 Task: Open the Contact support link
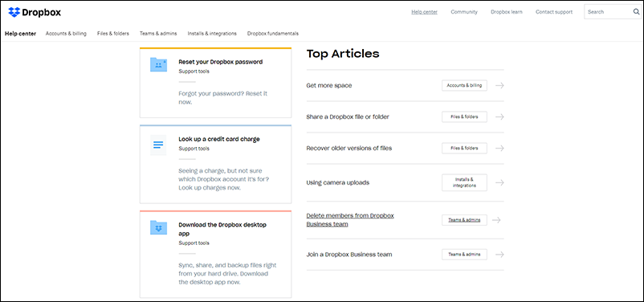pyautogui.click(x=553, y=12)
